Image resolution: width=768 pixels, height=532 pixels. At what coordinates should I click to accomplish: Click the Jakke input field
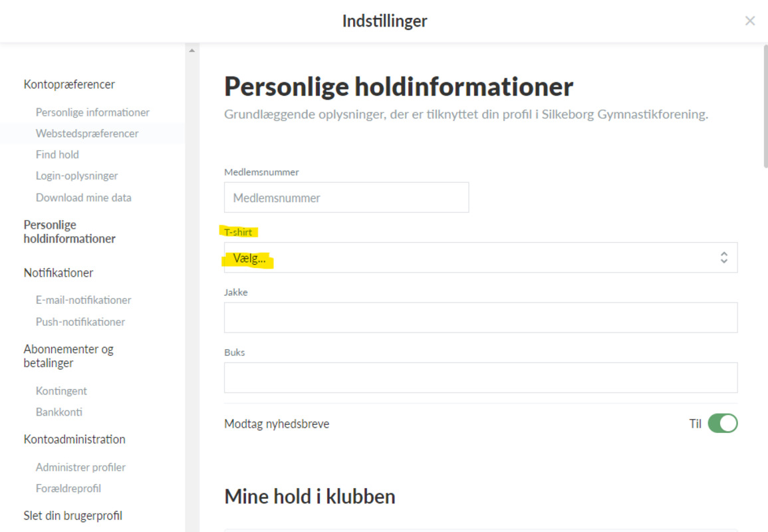(x=481, y=317)
